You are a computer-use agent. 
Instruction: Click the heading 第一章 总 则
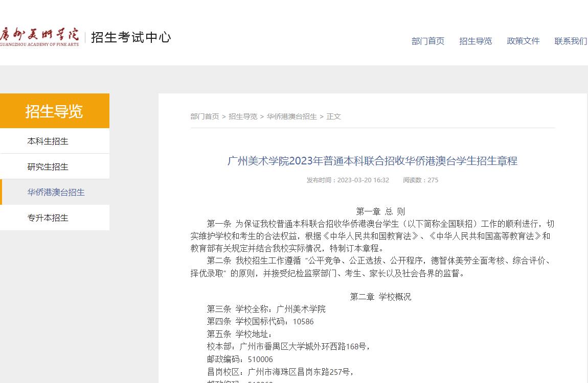pyautogui.click(x=380, y=211)
